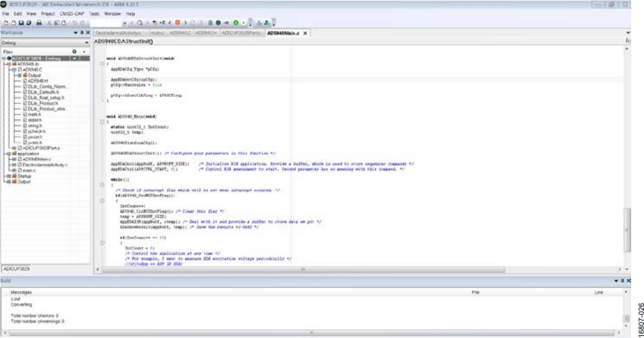This screenshot has height=338, width=644.
Task: Toggle code fold marker beside while loop
Action: (102, 186)
